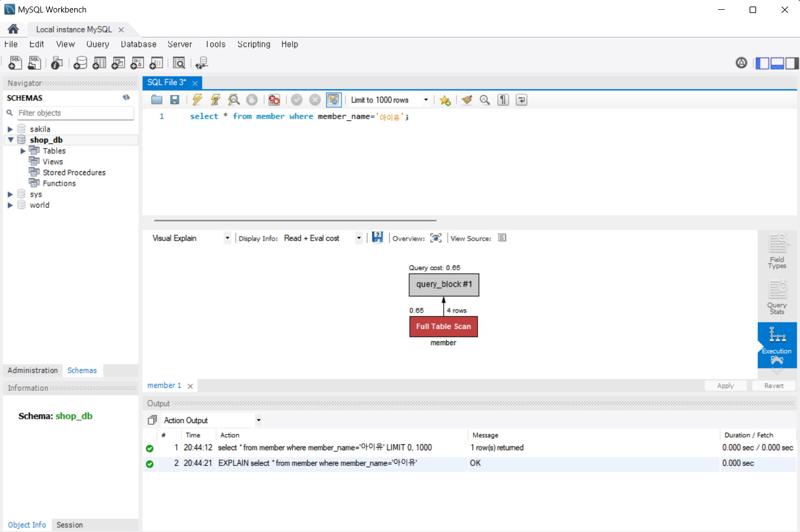Open a SQL script file in a new tab
Viewport: 800px width, 532px height.
[x=34, y=63]
